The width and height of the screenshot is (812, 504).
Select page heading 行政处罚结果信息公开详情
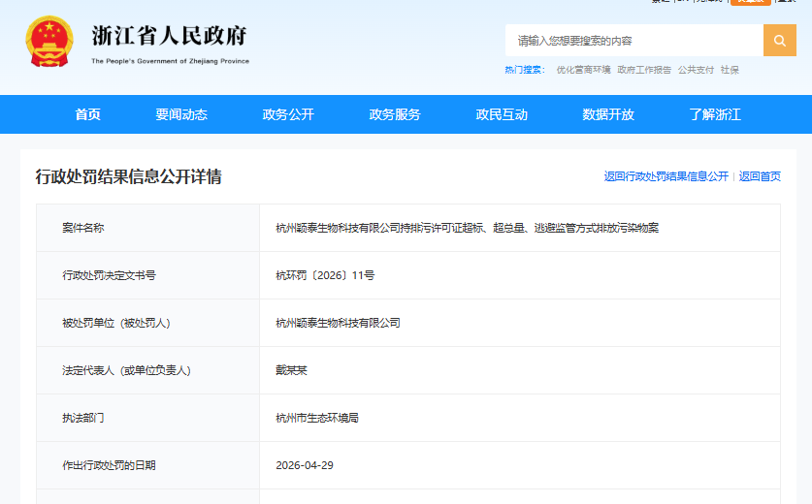[128, 177]
